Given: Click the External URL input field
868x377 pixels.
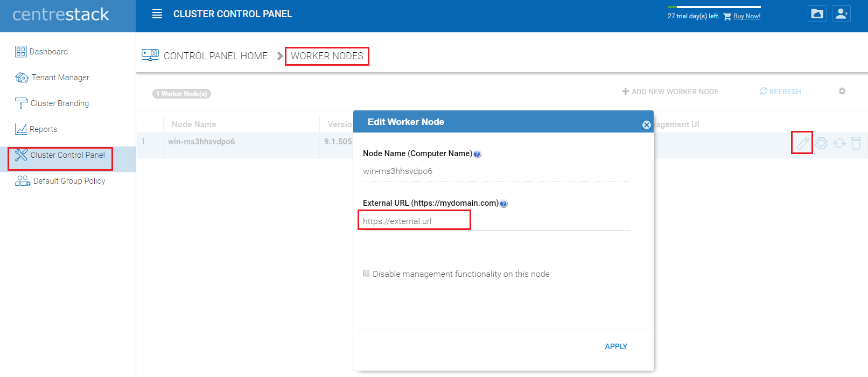Looking at the screenshot, I should point(496,221).
